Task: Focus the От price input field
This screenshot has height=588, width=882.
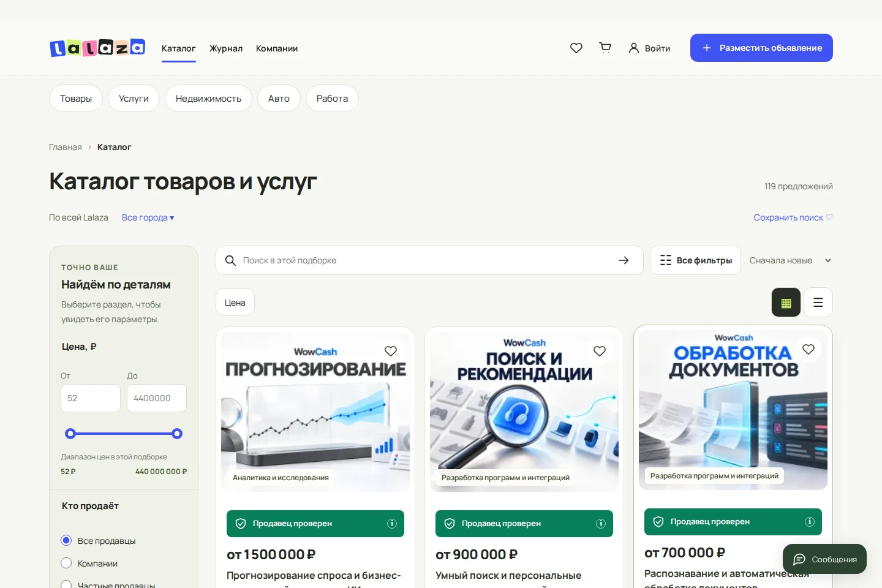Action: coord(91,398)
